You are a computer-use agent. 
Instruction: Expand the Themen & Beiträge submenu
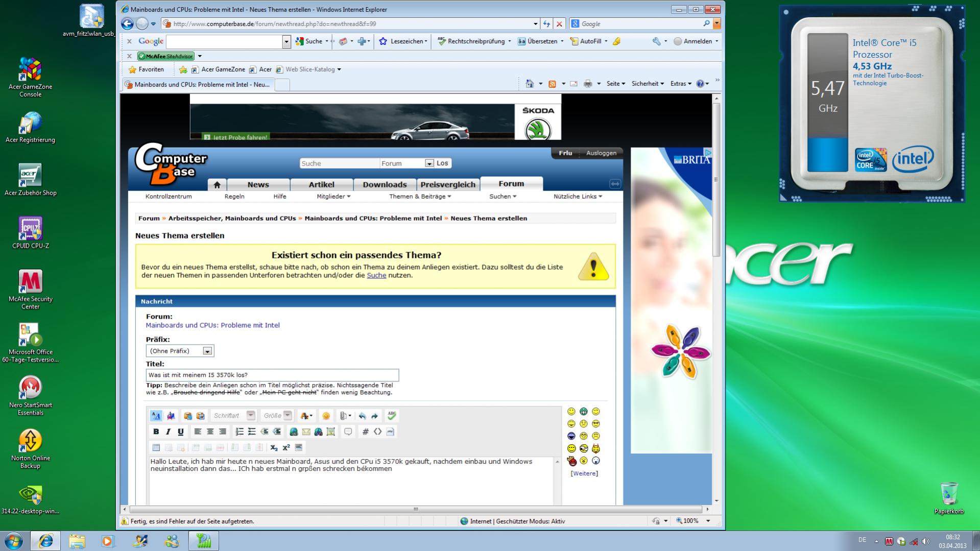click(420, 197)
